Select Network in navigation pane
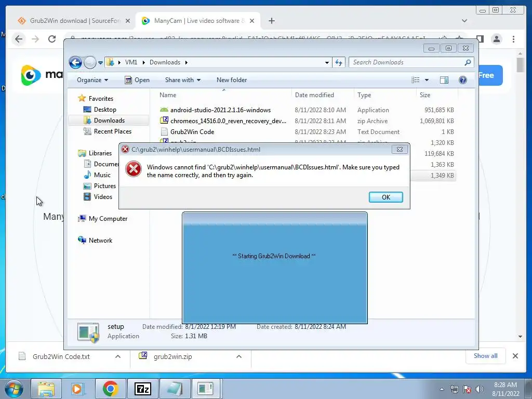 pos(100,241)
